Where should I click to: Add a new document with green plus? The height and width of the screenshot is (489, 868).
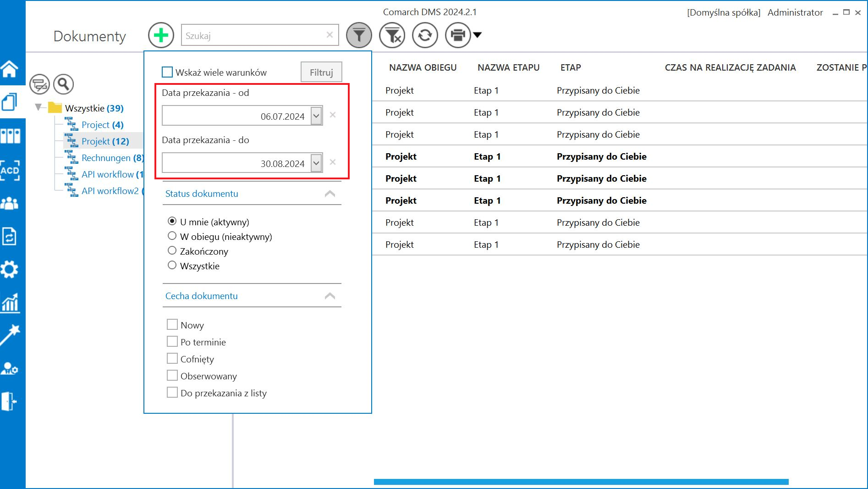click(x=161, y=35)
